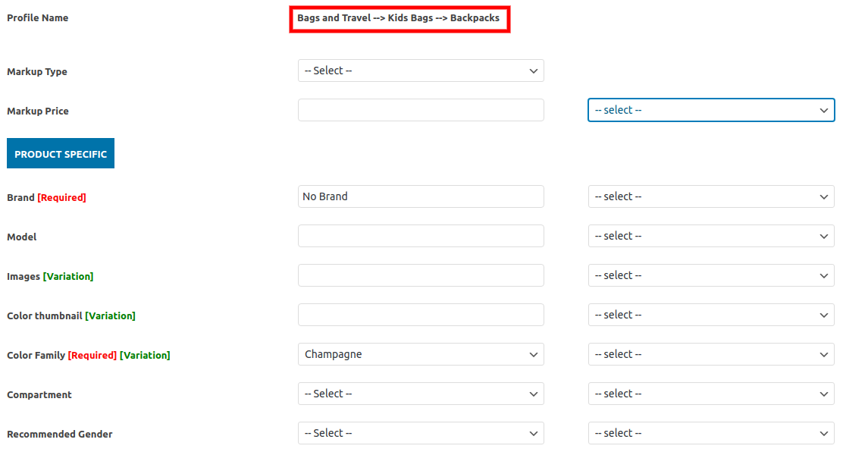Image resolution: width=868 pixels, height=452 pixels.
Task: Click the PRODUCT SPECIFIC button
Action: pyautogui.click(x=61, y=153)
